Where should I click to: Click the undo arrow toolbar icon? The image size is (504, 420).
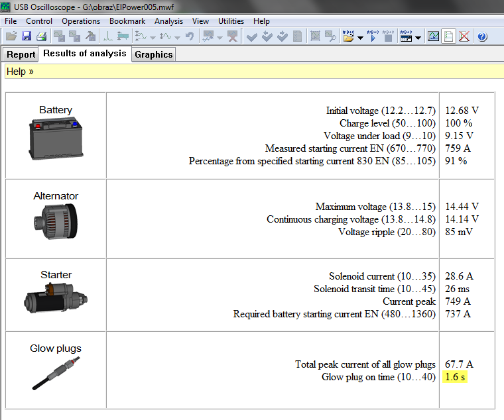[190, 36]
